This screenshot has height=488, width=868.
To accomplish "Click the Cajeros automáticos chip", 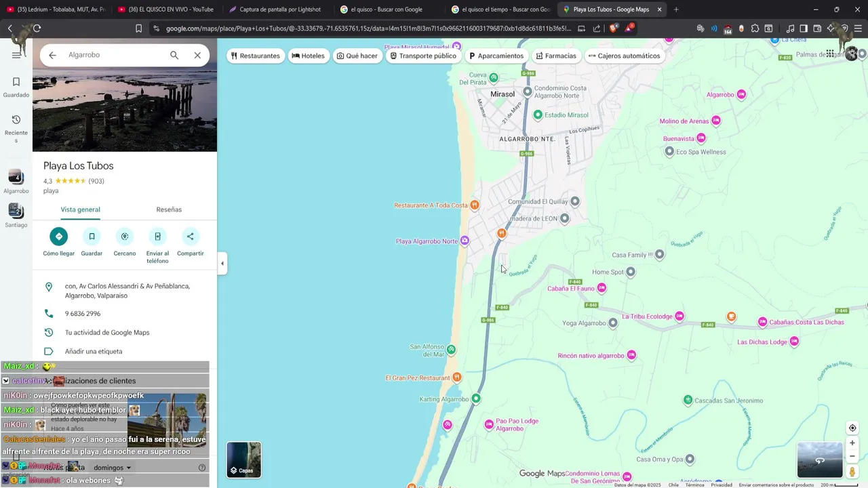I will (x=624, y=56).
